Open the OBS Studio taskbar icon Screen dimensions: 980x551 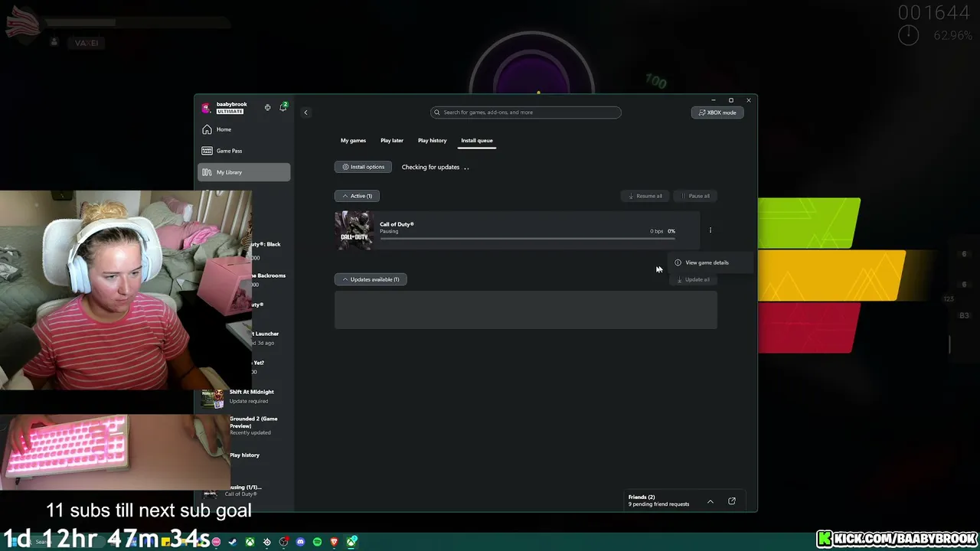(x=284, y=542)
